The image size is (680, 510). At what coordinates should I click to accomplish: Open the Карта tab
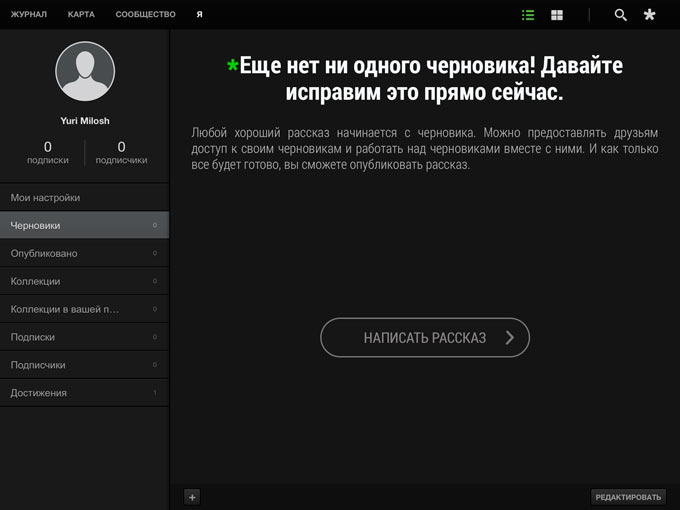82,15
